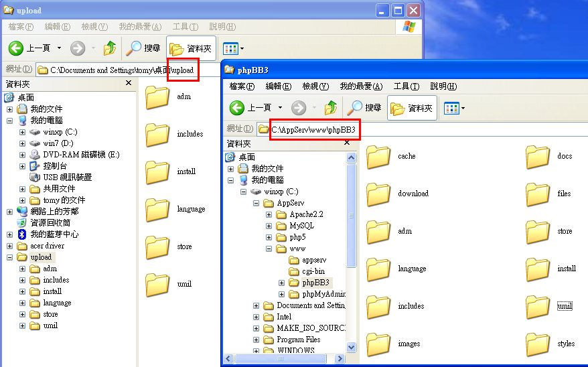Open the 工具 menu in phpBB3 window
The height and width of the screenshot is (367, 588).
(x=406, y=86)
